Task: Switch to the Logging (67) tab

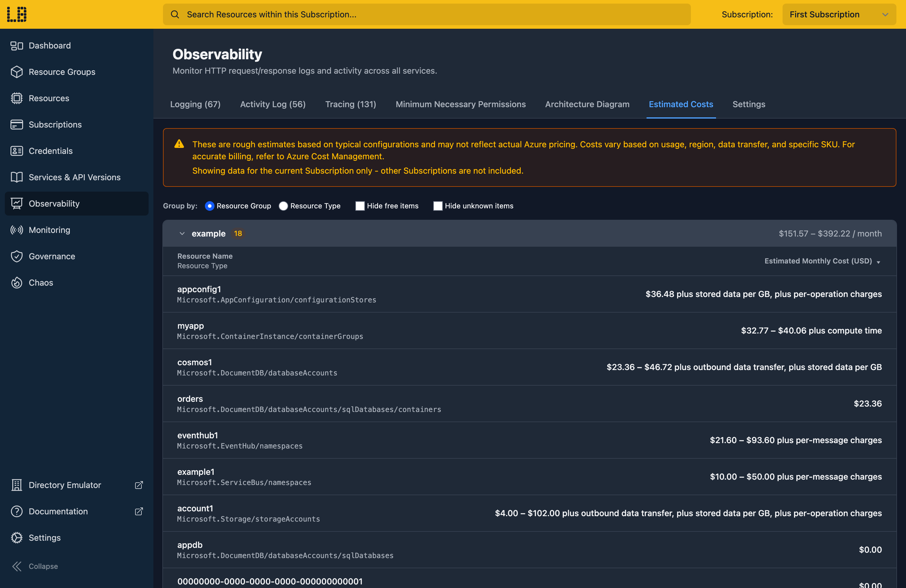Action: point(195,104)
